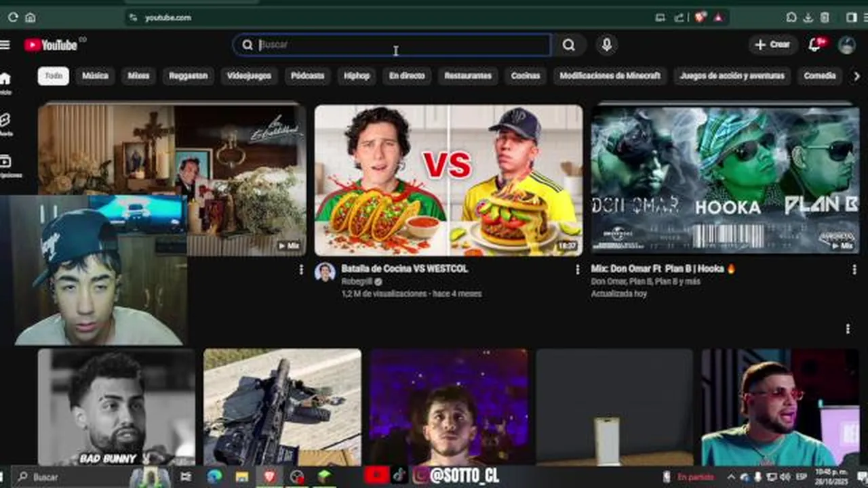Open the Batalla de Cocina VS WESTCOL title
868x488 pixels.
tap(404, 268)
